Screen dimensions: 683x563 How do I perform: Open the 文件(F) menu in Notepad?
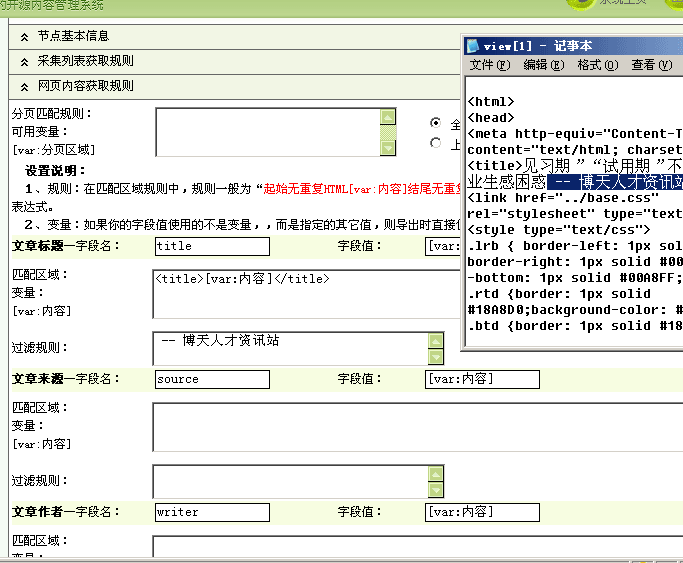coord(489,65)
